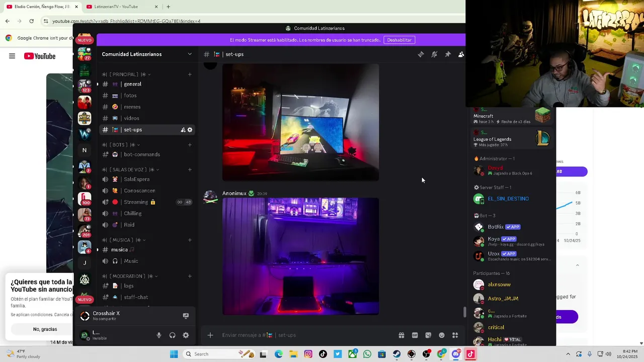Image resolution: width=644 pixels, height=362 pixels.
Task: Open Steam from taskbar
Action: click(x=396, y=354)
